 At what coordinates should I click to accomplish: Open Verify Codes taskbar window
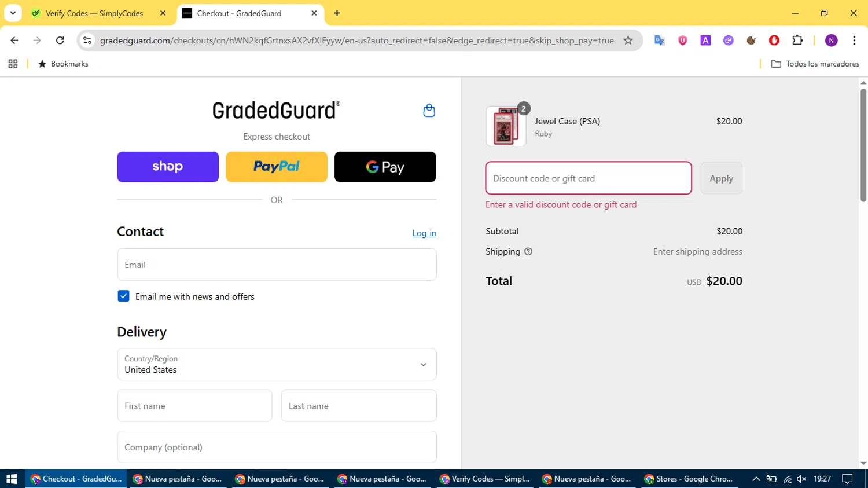point(484,479)
